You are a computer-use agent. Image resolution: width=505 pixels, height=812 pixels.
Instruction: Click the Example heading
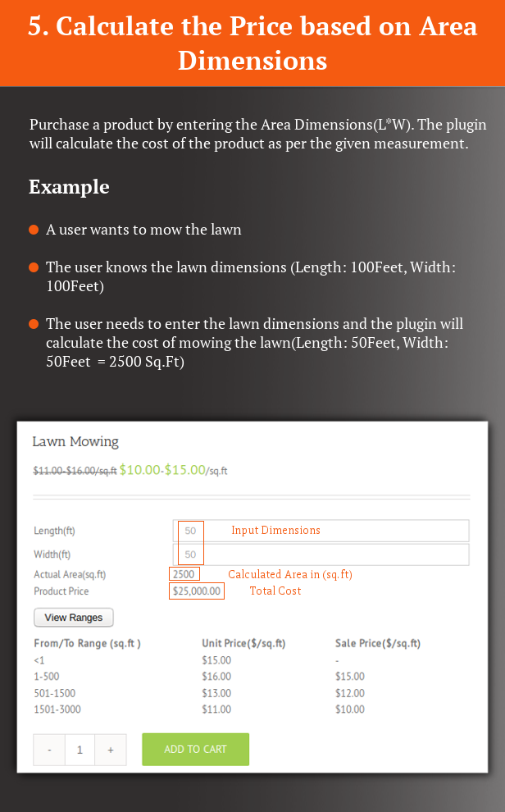pos(69,186)
